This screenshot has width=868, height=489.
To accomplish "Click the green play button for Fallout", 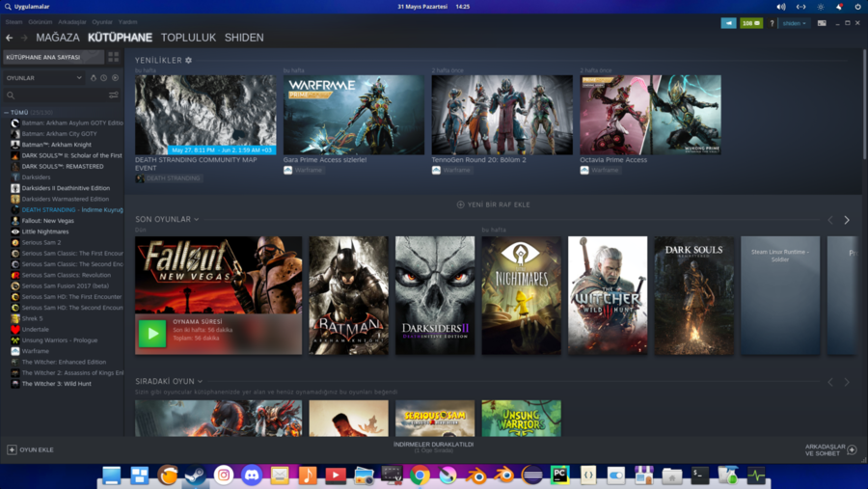I will click(x=152, y=334).
